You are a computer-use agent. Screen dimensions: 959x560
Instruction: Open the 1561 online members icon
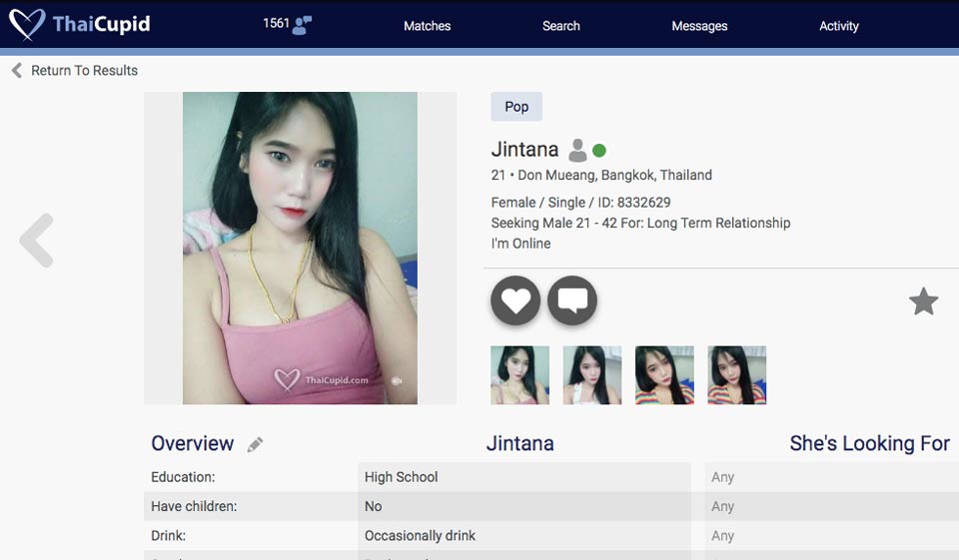coord(302,25)
